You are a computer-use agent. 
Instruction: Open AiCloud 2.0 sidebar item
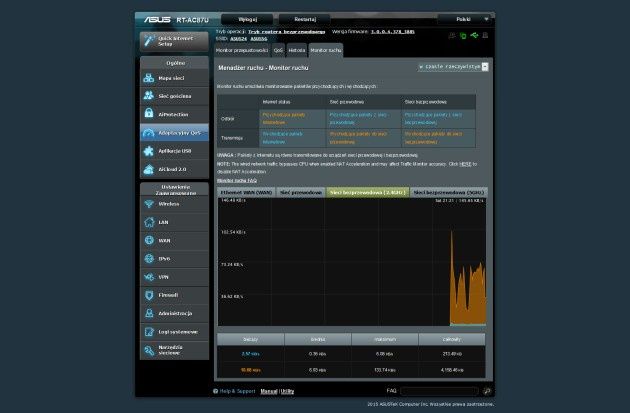coord(174,169)
